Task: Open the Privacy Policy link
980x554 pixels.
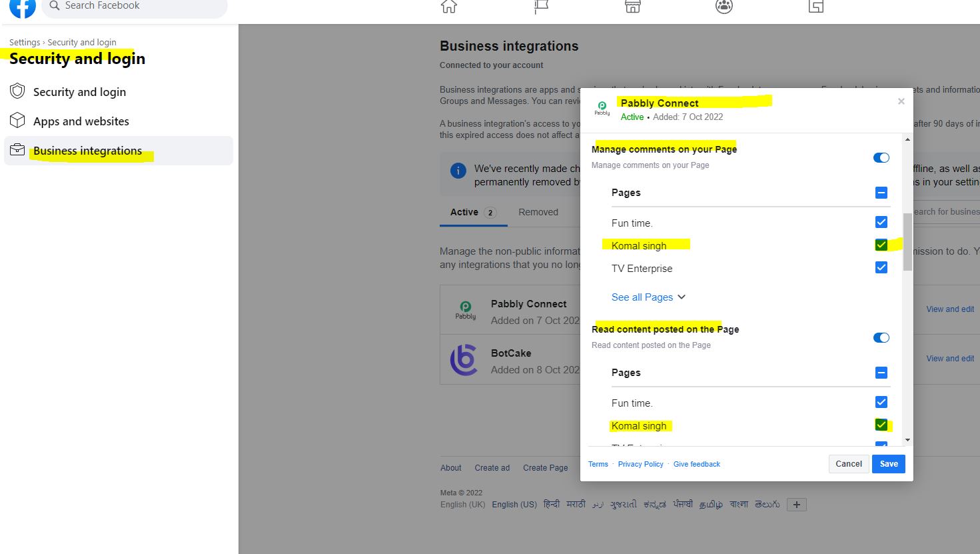Action: (641, 464)
